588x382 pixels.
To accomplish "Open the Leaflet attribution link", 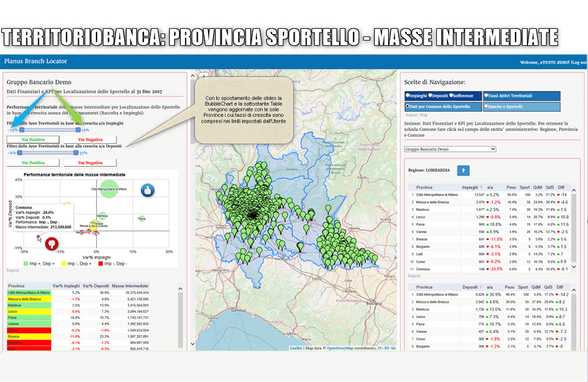I will coord(296,349).
